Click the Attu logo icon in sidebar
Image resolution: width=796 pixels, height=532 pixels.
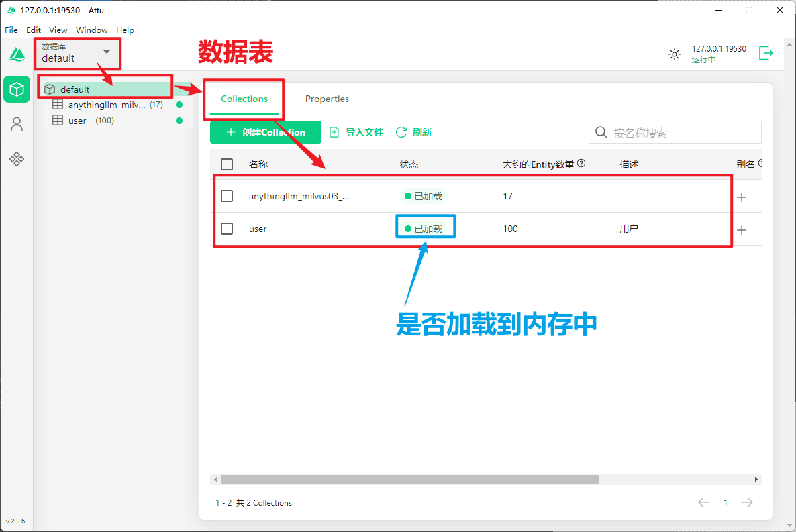(17, 54)
